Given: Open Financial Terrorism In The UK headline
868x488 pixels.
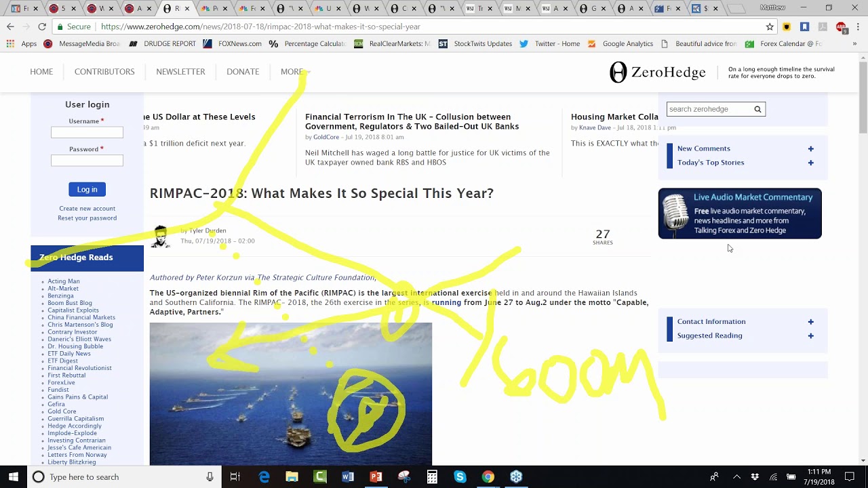Looking at the screenshot, I should (x=412, y=122).
